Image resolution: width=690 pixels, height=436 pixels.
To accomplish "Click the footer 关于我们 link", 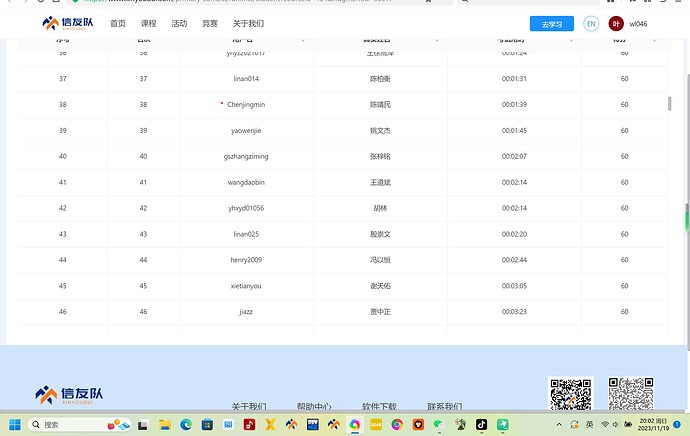I will (x=249, y=407).
